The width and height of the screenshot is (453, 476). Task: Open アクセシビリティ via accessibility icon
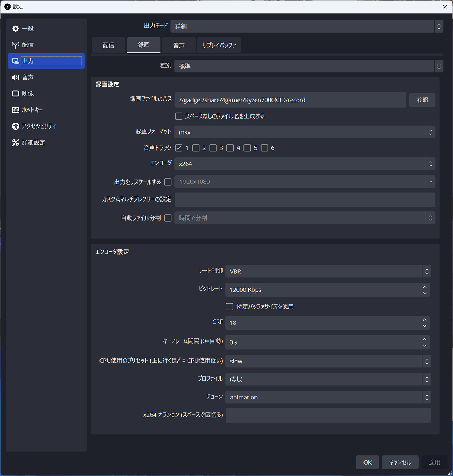(16, 126)
